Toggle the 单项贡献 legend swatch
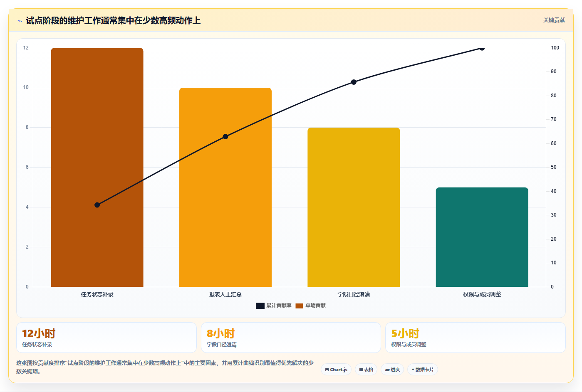This screenshot has width=582, height=392. [299, 306]
